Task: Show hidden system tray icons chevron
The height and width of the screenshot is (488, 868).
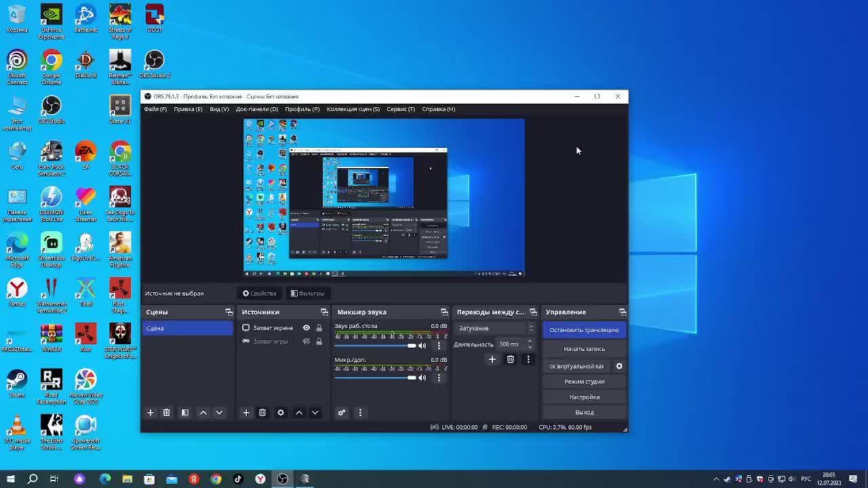Action: (x=716, y=479)
